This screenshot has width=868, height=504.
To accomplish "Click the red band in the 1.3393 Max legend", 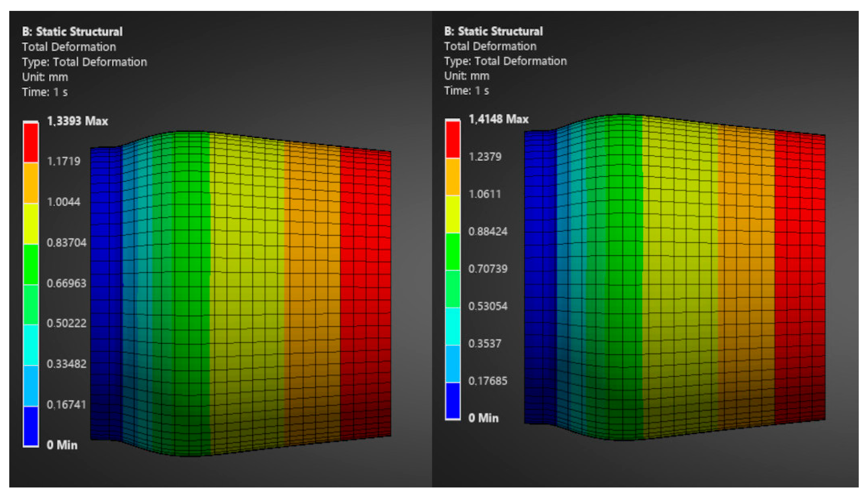I will tap(31, 142).
